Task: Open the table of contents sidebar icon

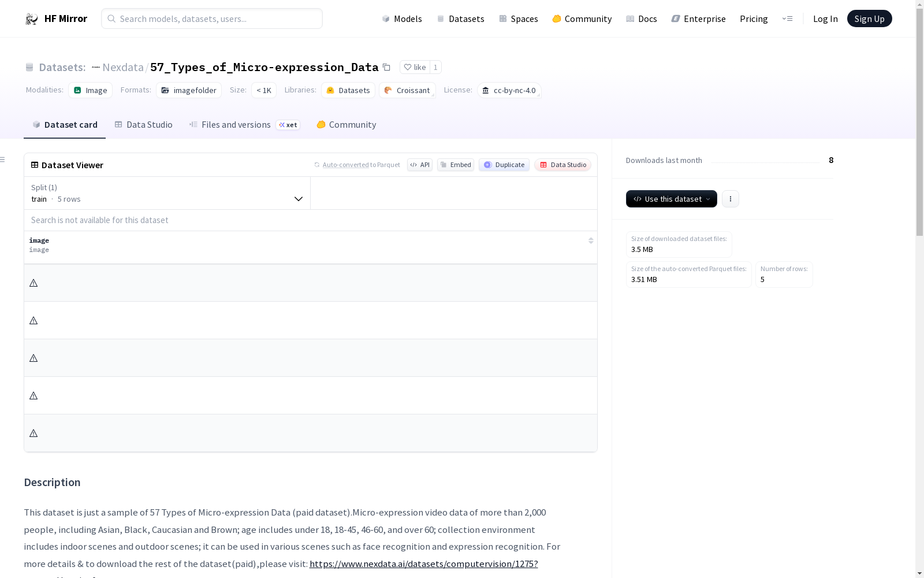Action: 3,160
